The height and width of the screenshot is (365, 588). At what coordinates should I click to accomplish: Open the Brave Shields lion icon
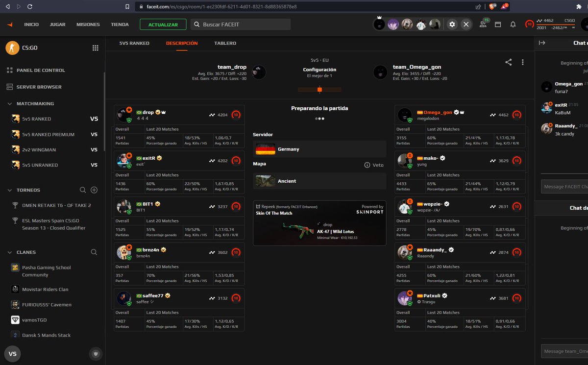pos(491,7)
